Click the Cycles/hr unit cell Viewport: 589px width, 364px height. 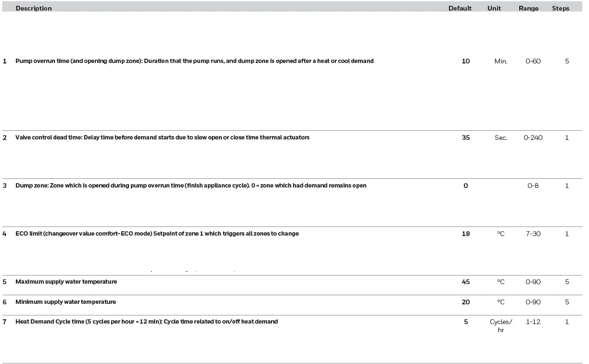(501, 326)
